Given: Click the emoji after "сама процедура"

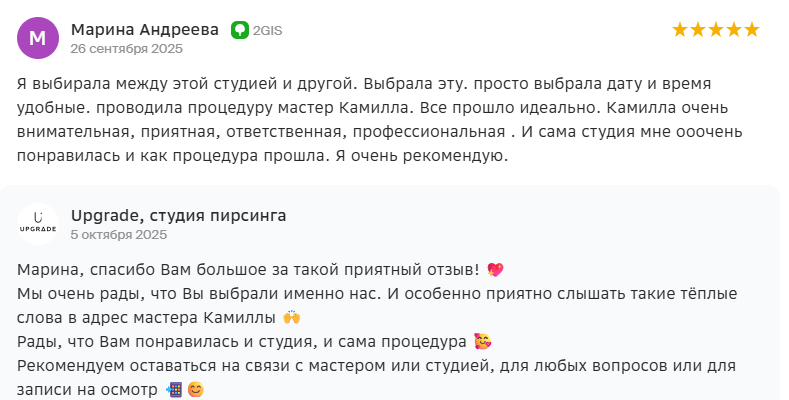Looking at the screenshot, I should tap(482, 342).
